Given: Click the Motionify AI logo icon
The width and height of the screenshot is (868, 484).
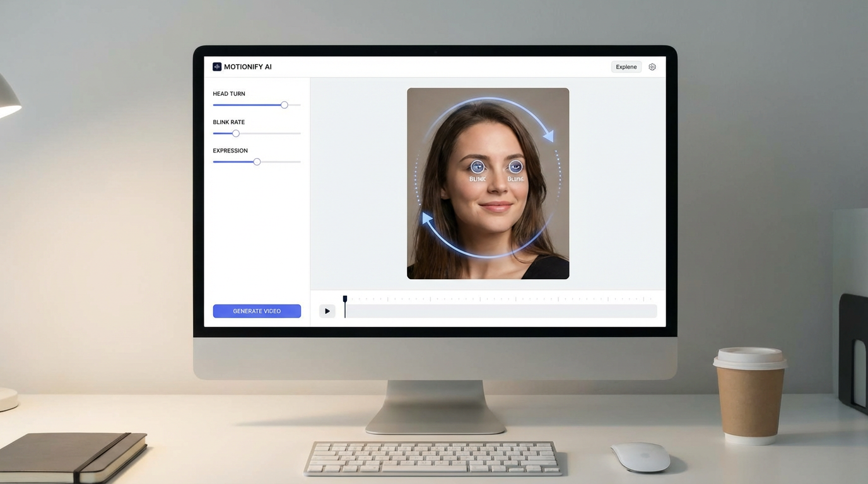Looking at the screenshot, I should click(x=217, y=66).
